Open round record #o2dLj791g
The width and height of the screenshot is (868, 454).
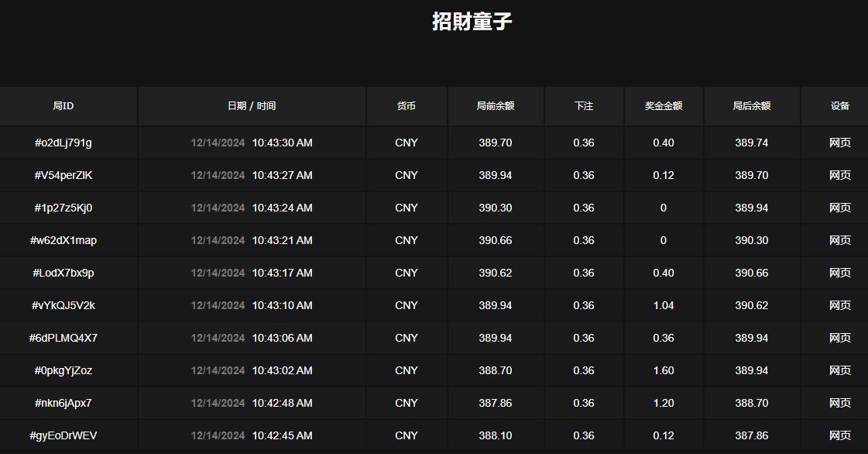[x=63, y=143]
